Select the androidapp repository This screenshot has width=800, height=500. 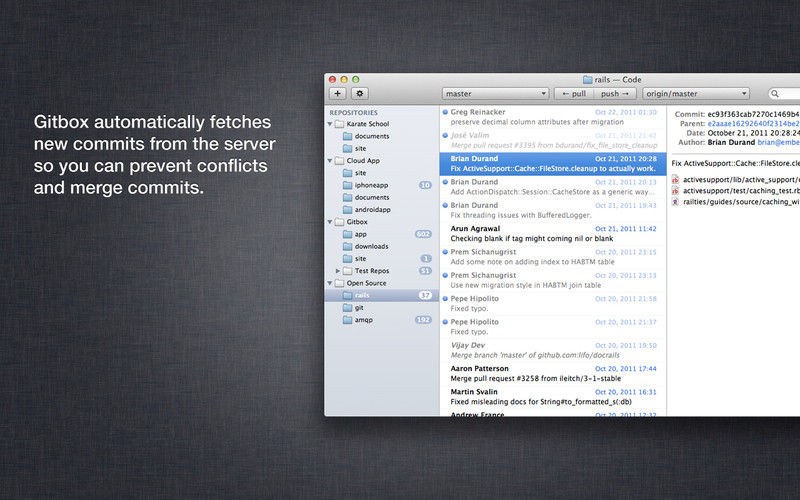[382, 210]
